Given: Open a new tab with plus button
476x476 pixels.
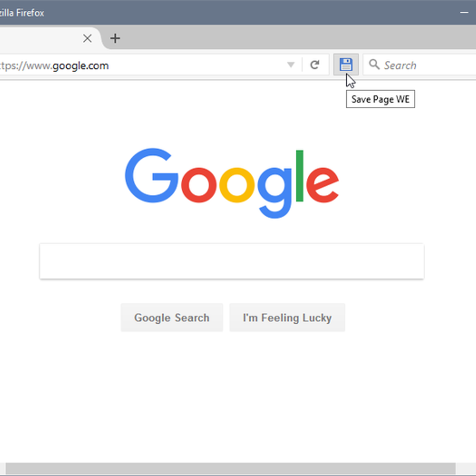Looking at the screenshot, I should [115, 38].
